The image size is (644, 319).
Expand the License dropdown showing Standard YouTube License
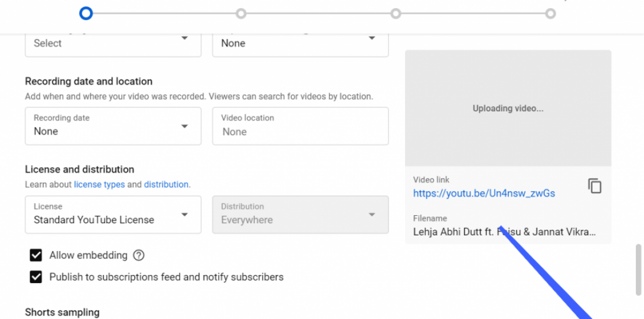tap(113, 215)
